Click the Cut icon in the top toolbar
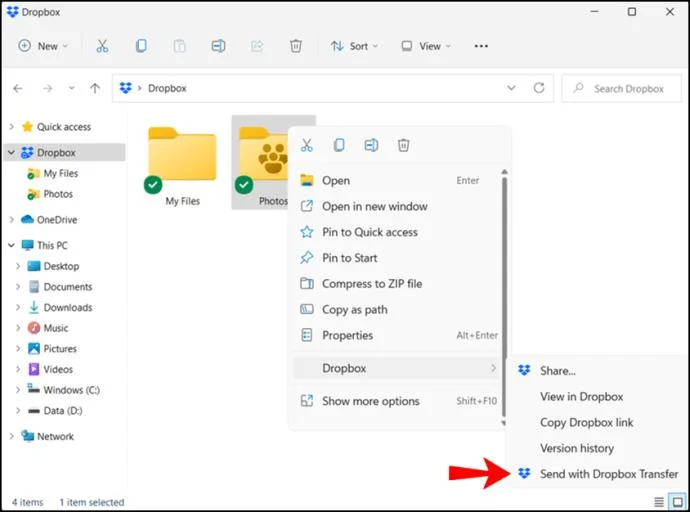The width and height of the screenshot is (690, 512). click(x=102, y=46)
